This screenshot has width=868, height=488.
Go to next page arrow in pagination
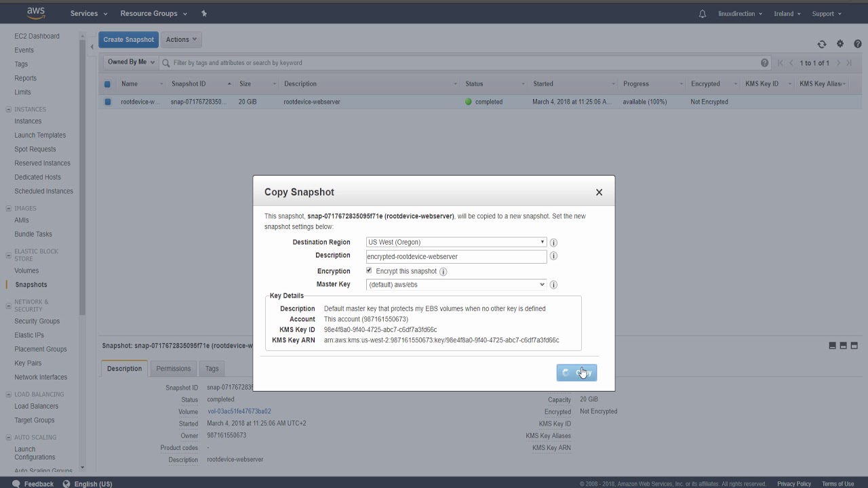(x=838, y=63)
